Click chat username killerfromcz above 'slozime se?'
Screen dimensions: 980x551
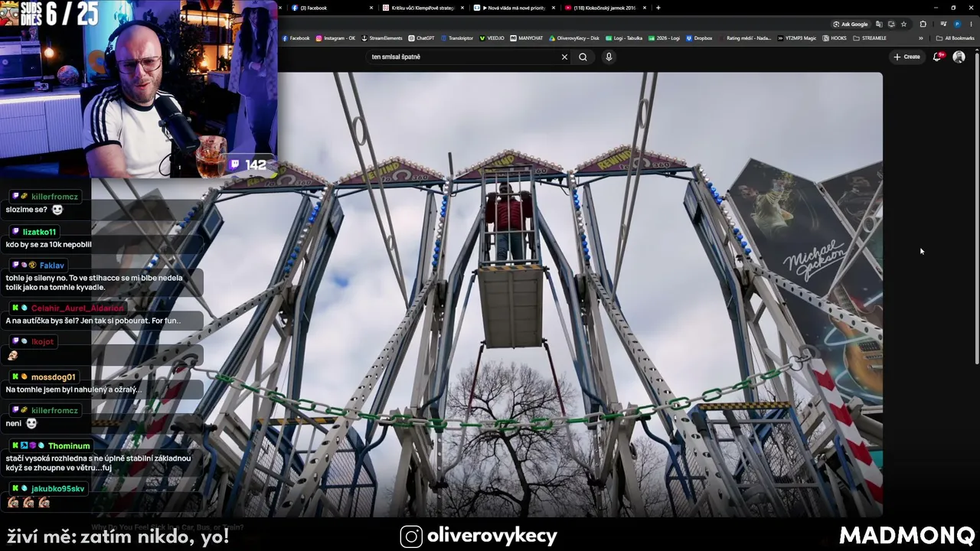point(54,197)
